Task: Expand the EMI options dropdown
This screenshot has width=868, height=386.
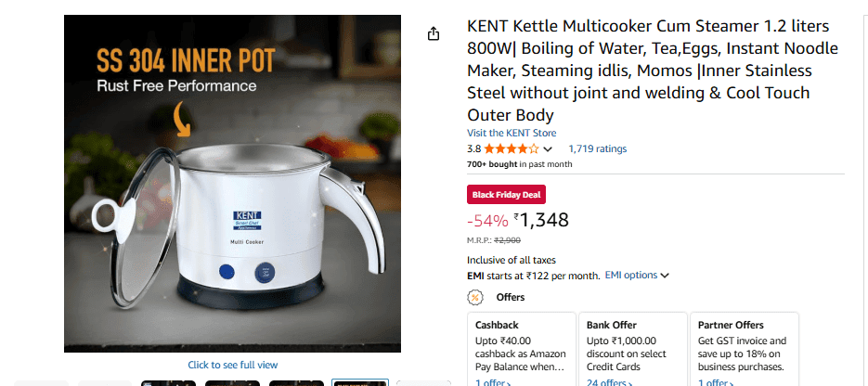Action: [x=637, y=276]
